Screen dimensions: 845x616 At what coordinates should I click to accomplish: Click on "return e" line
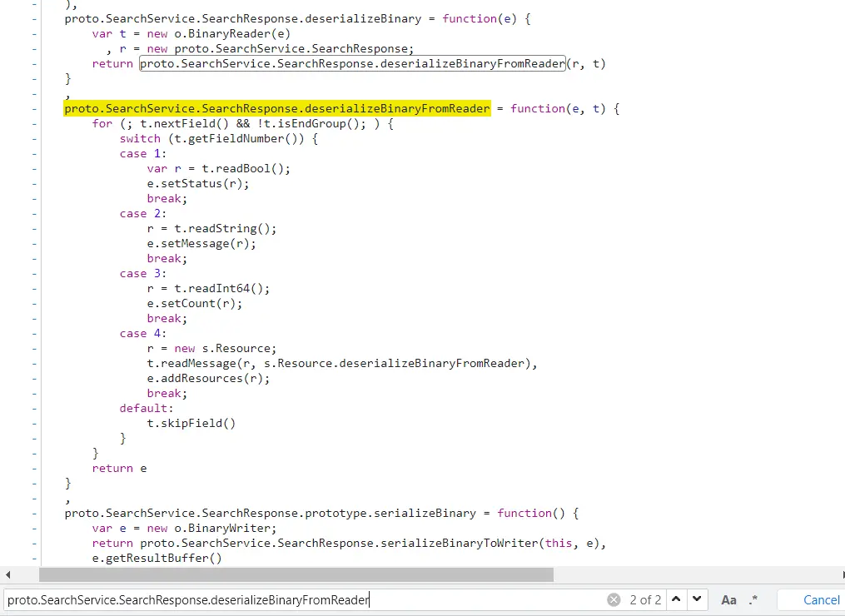(x=119, y=469)
